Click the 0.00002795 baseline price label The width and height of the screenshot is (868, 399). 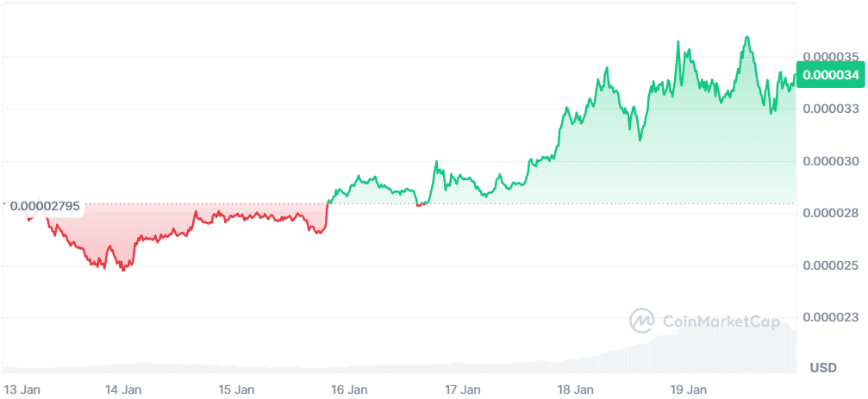point(45,206)
